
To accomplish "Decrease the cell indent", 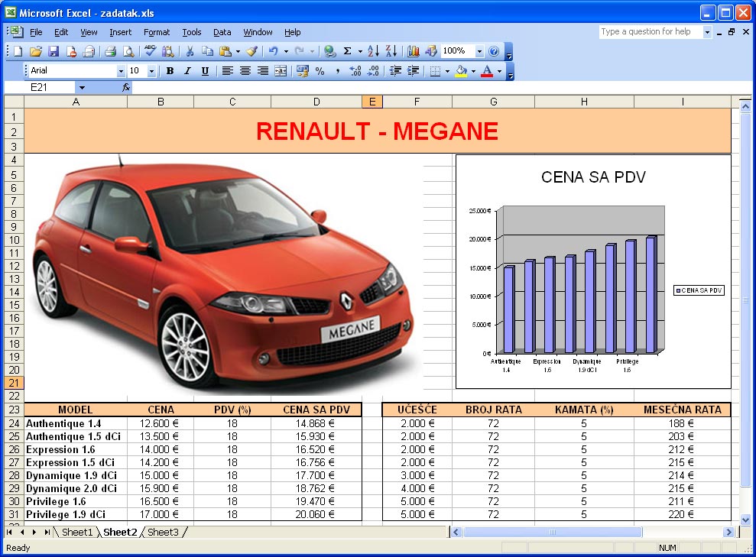I will [x=395, y=71].
